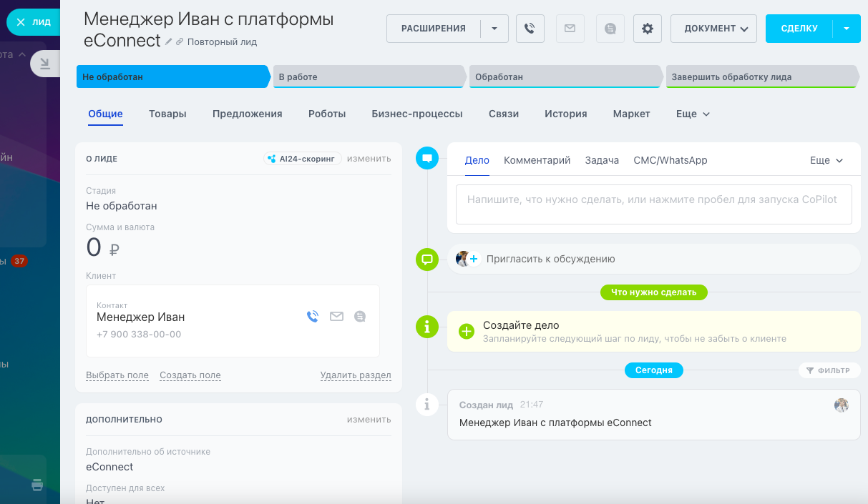The image size is (868, 504).
Task: Go to the Связи tab
Action: 504,114
